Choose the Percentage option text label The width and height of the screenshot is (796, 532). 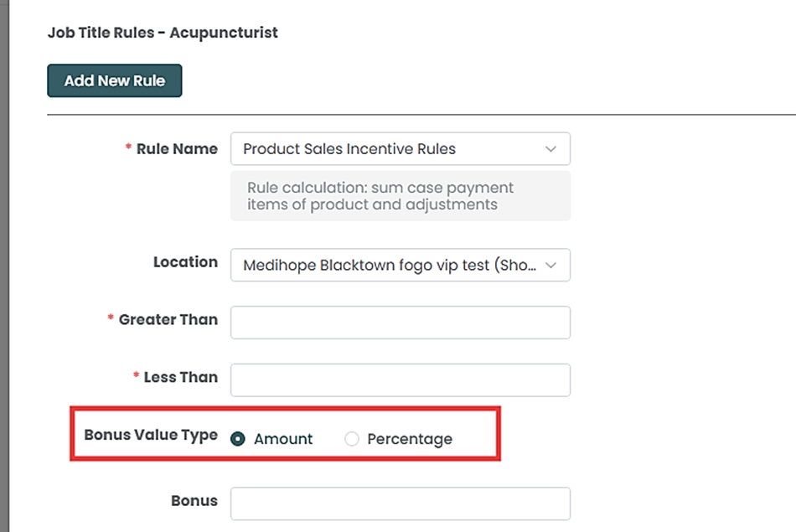410,439
